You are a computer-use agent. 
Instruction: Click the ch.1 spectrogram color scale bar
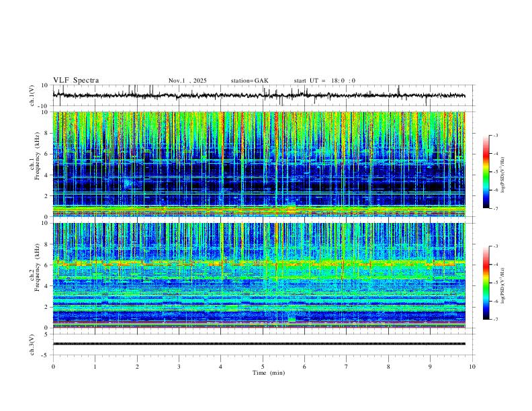tap(486, 172)
